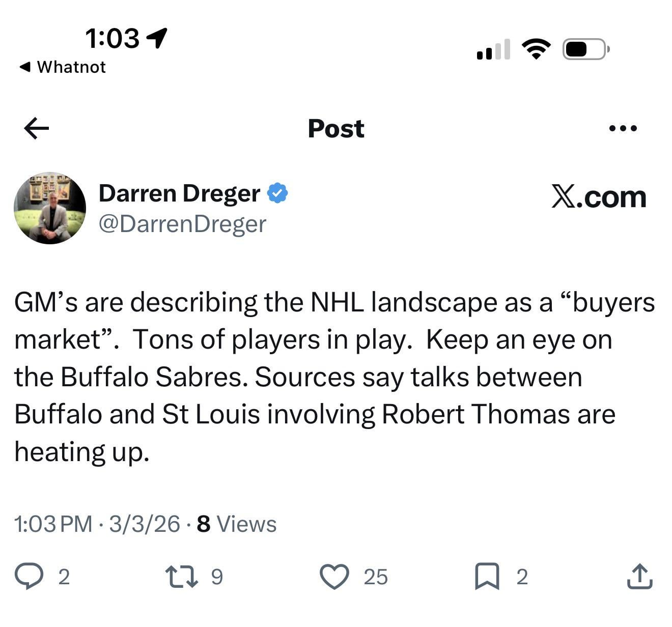Tap the blue verified badge
The width and height of the screenshot is (672, 627).
[x=277, y=193]
